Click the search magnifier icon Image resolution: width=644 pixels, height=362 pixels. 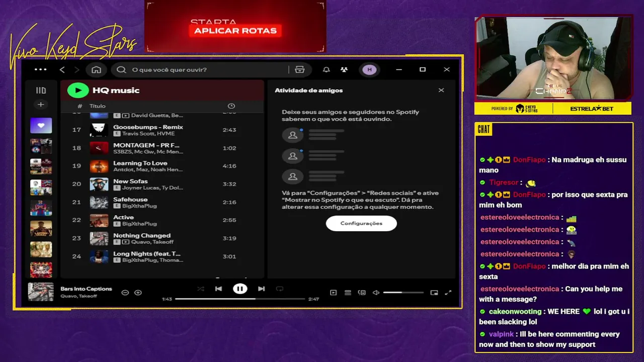(x=121, y=69)
